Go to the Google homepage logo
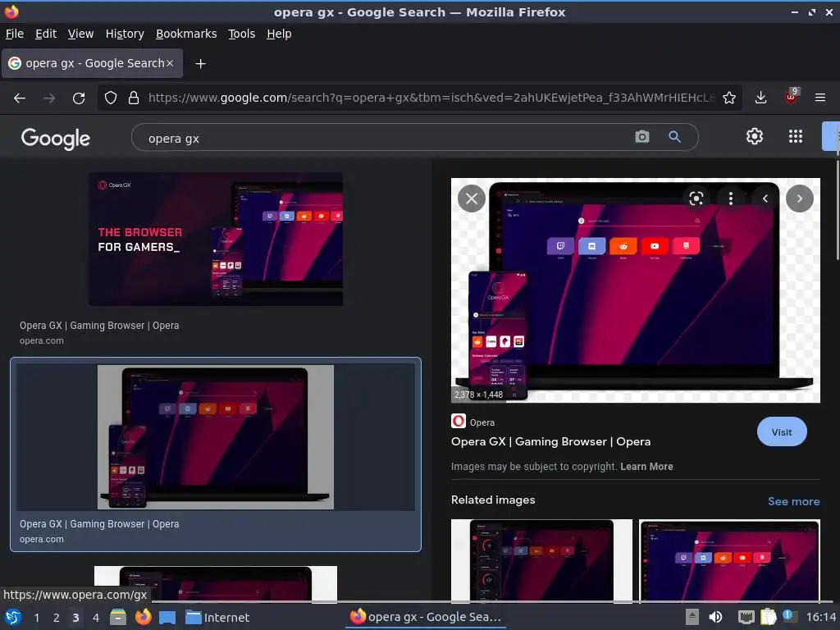Screen dimensions: 840x630 pyautogui.click(x=55, y=138)
